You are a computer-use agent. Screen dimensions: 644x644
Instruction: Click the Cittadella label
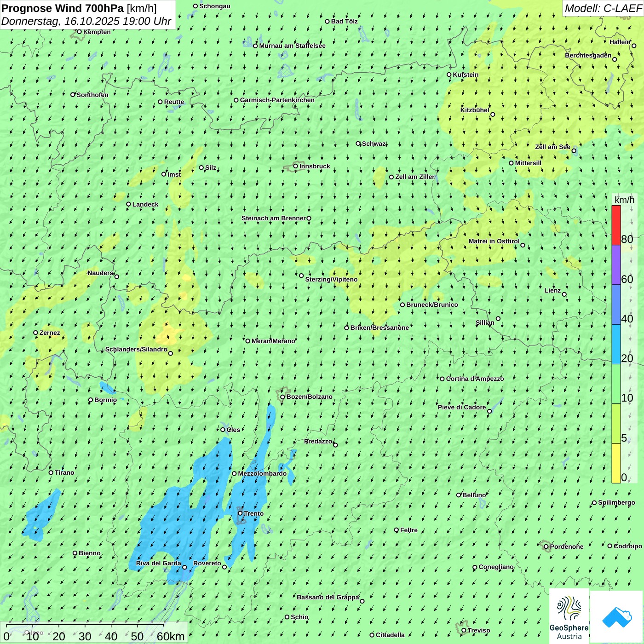(390, 635)
